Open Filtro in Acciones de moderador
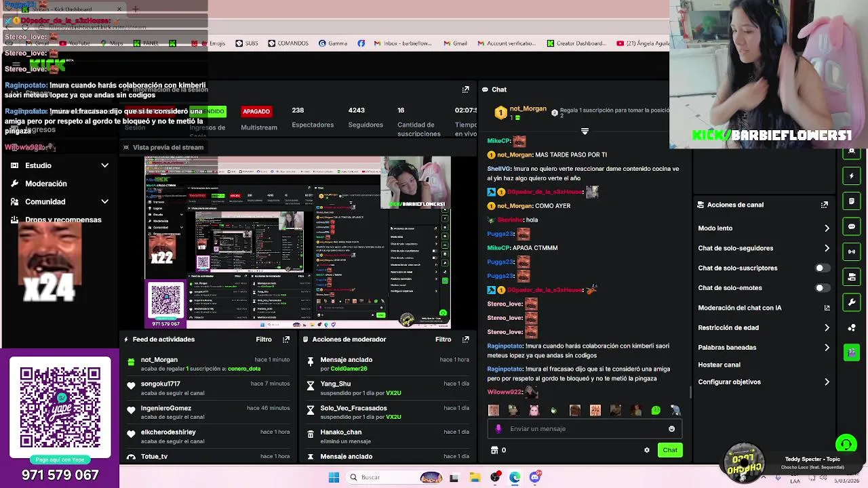 [x=443, y=340]
